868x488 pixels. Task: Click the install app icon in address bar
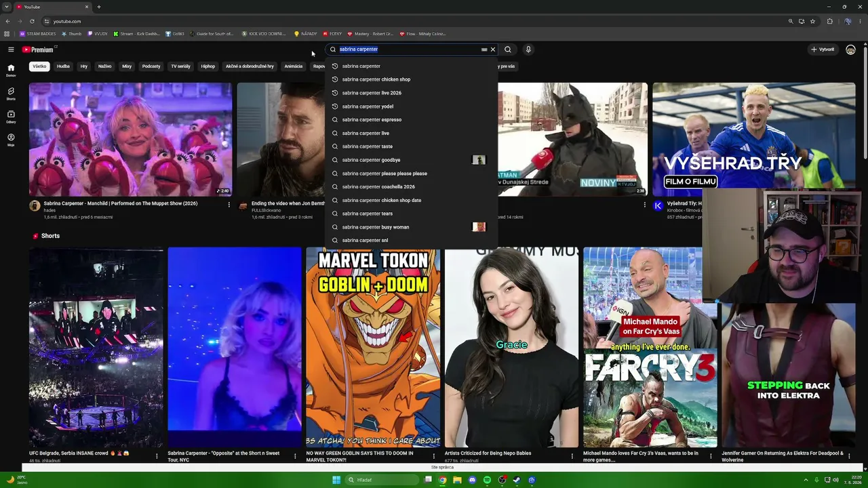point(802,21)
